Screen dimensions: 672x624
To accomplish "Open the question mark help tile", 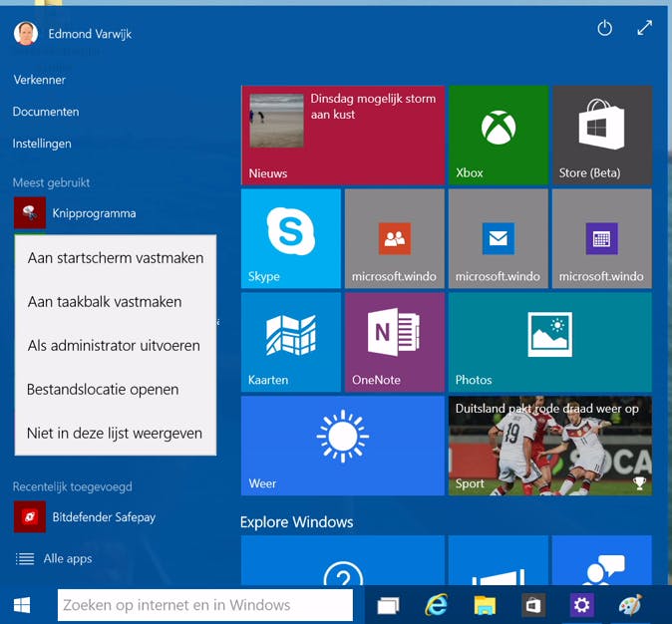I will click(343, 560).
